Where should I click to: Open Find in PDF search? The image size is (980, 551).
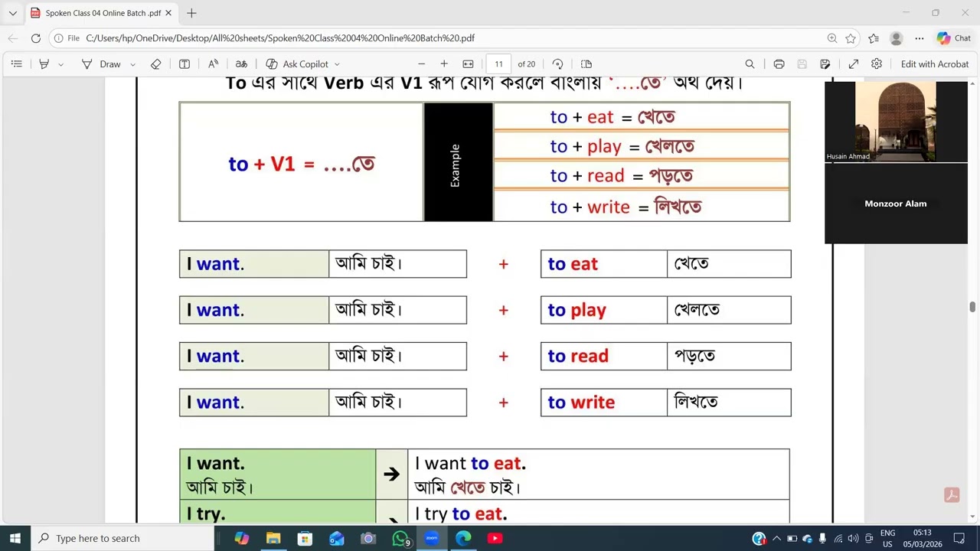pyautogui.click(x=750, y=64)
